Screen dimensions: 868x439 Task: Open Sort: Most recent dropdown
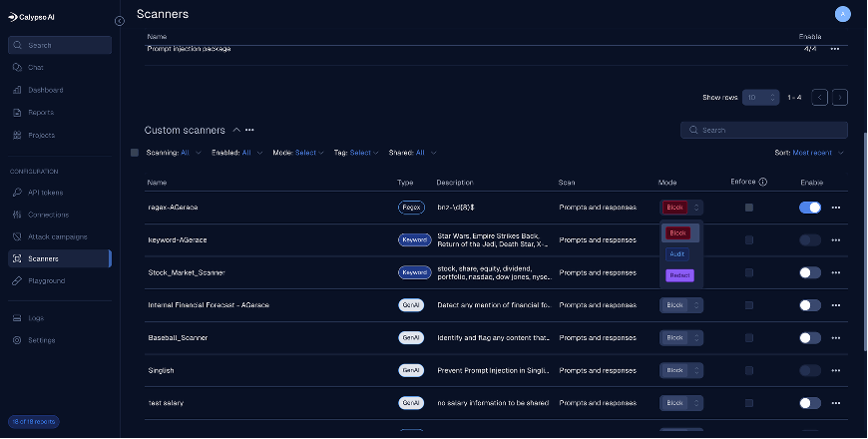[x=809, y=153]
